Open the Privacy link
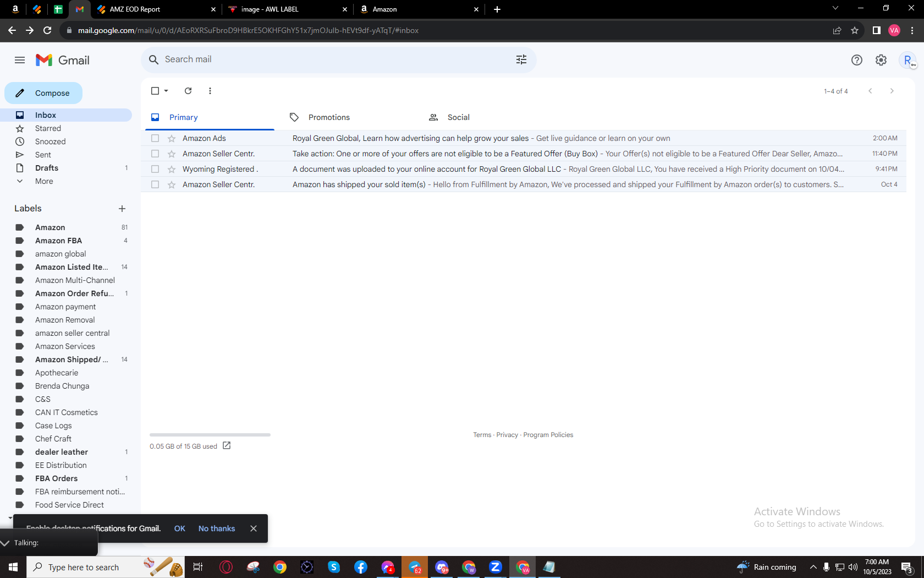The height and width of the screenshot is (578, 924). coord(507,435)
